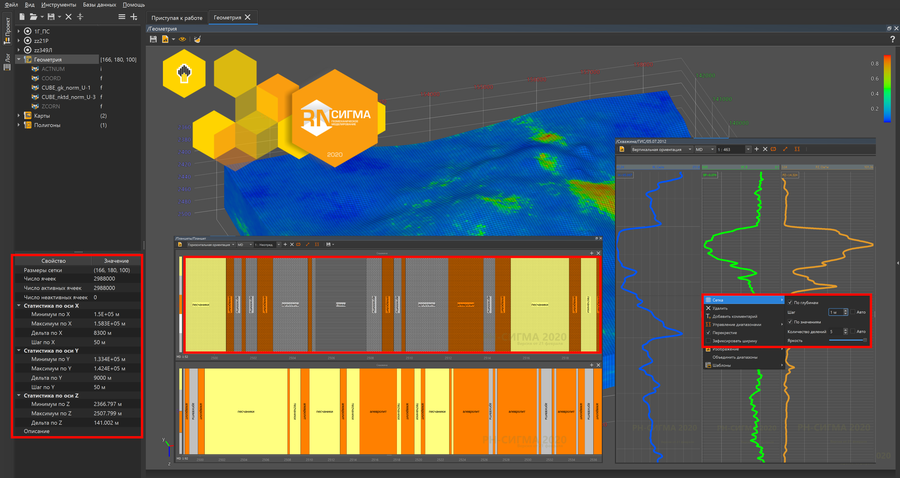
Task: Open the Инструменты menu
Action: 58,5
